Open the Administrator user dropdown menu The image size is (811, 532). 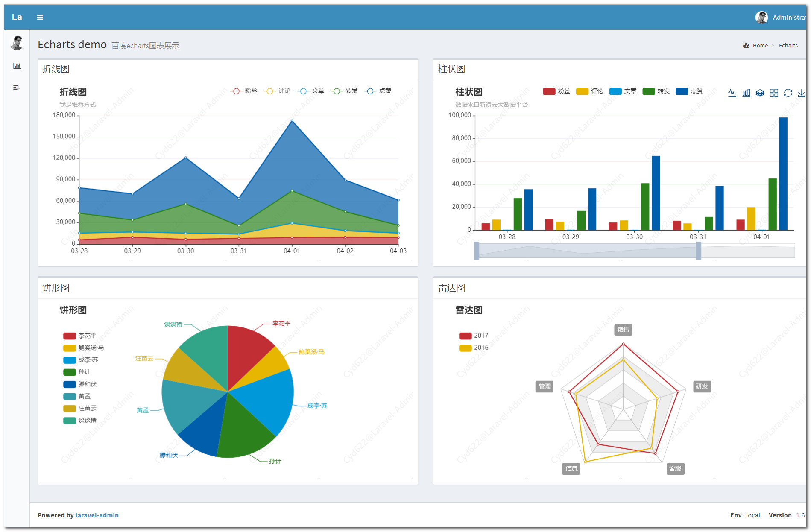781,17
